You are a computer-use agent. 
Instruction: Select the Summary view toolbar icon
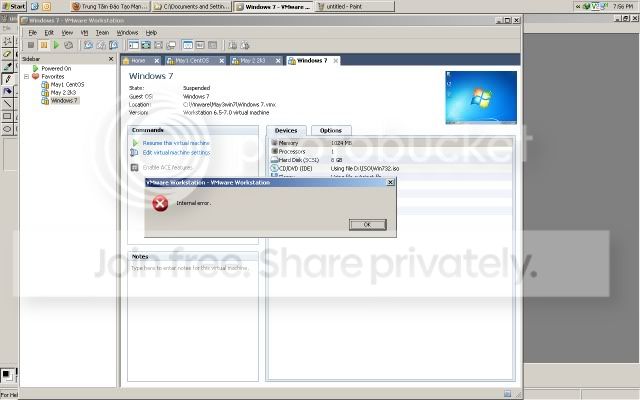click(188, 45)
